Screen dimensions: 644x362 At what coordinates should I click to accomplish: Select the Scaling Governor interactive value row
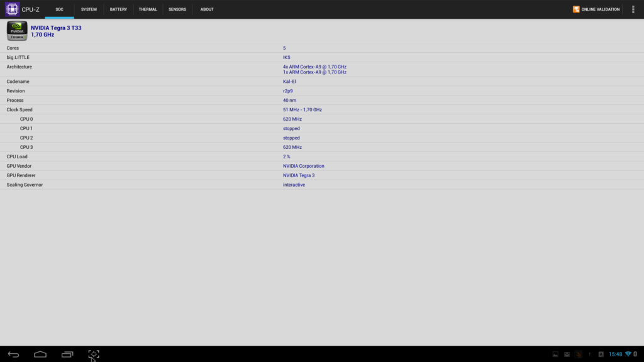[x=322, y=185]
